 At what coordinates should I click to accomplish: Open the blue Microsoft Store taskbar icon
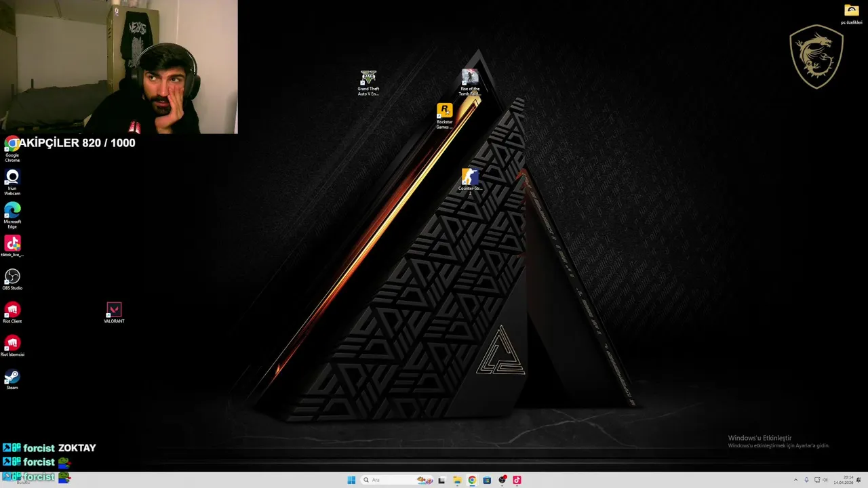coord(487,480)
